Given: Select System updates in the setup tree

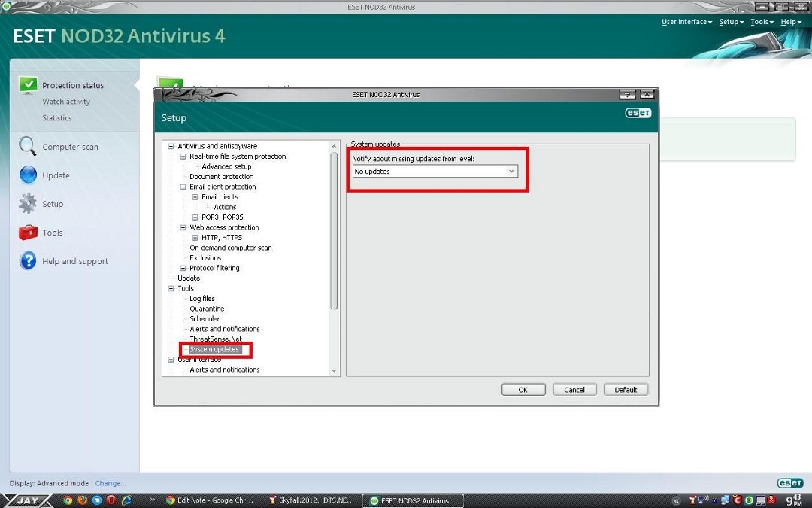Looking at the screenshot, I should (214, 349).
